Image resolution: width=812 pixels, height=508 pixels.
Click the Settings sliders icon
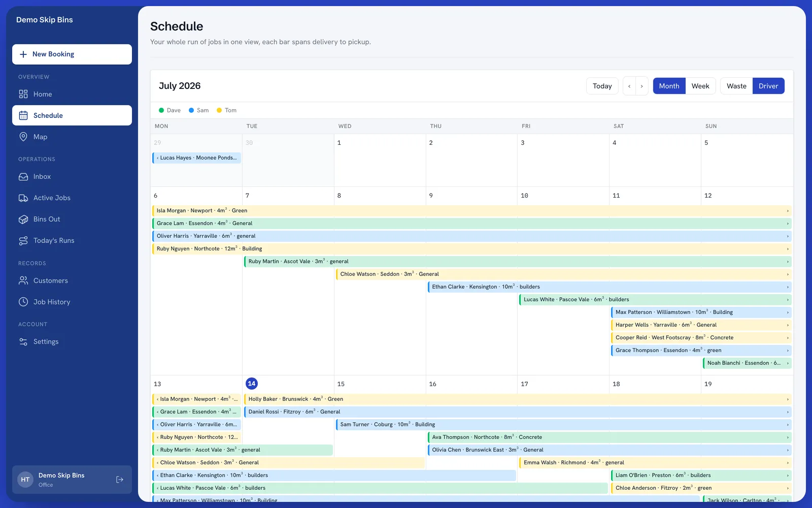click(23, 341)
